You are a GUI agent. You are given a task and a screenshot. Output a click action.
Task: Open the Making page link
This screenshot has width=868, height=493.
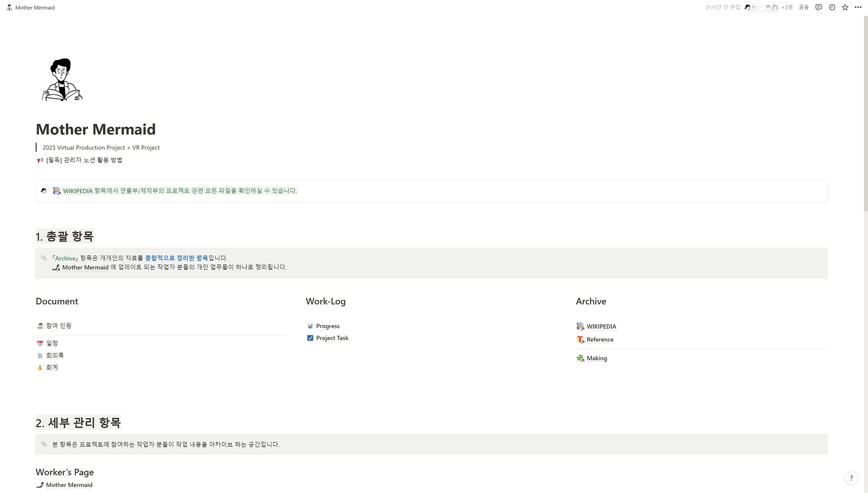(597, 358)
